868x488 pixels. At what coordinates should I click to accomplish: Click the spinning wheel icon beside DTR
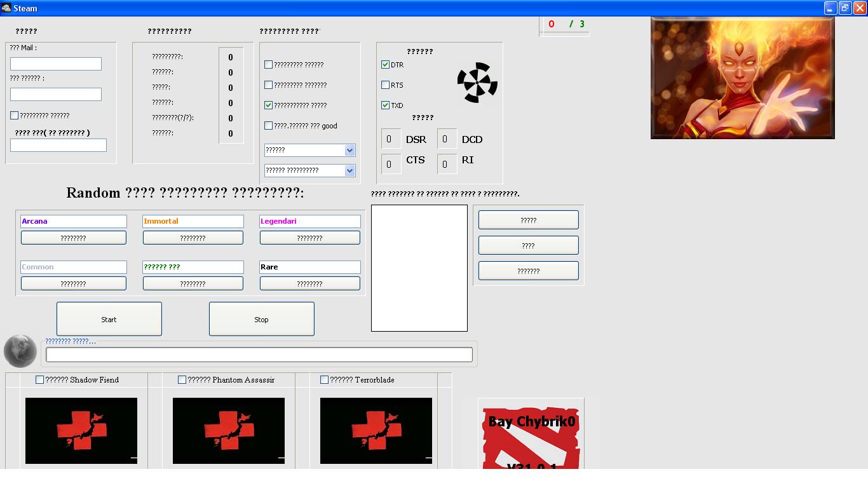point(477,83)
